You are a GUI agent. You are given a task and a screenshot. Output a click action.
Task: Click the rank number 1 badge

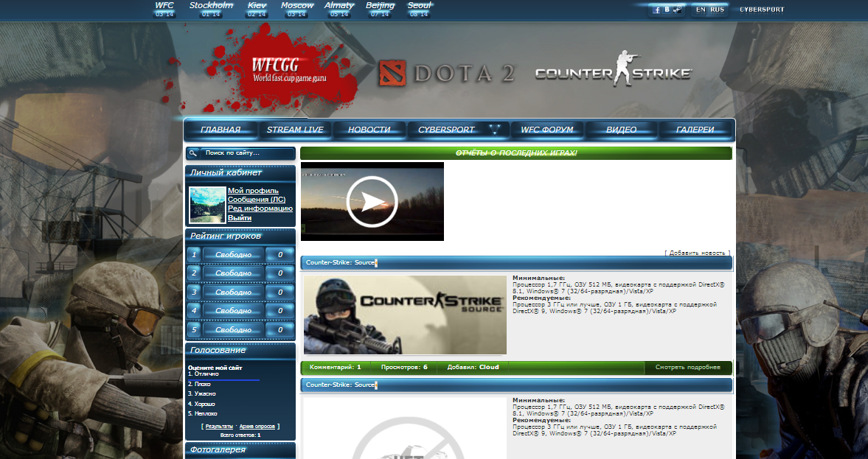pos(194,254)
